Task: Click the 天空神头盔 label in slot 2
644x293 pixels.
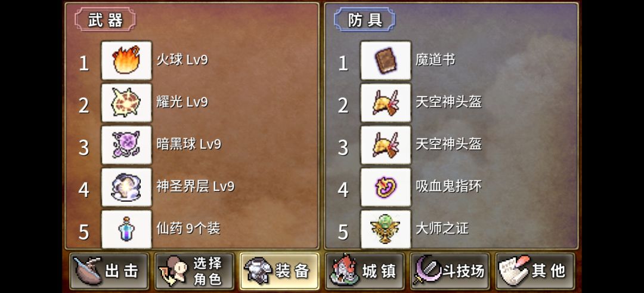Action: (x=448, y=102)
